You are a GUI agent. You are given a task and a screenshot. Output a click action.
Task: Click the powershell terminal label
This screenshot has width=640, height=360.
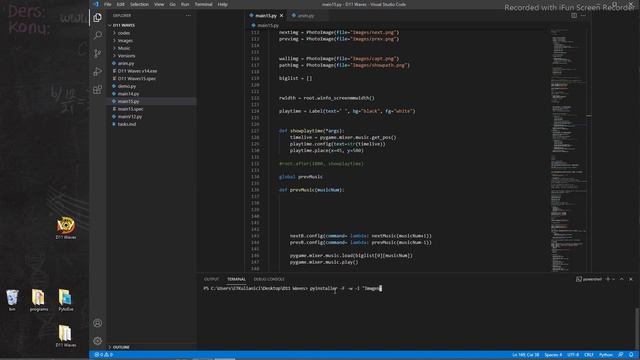pos(589,279)
